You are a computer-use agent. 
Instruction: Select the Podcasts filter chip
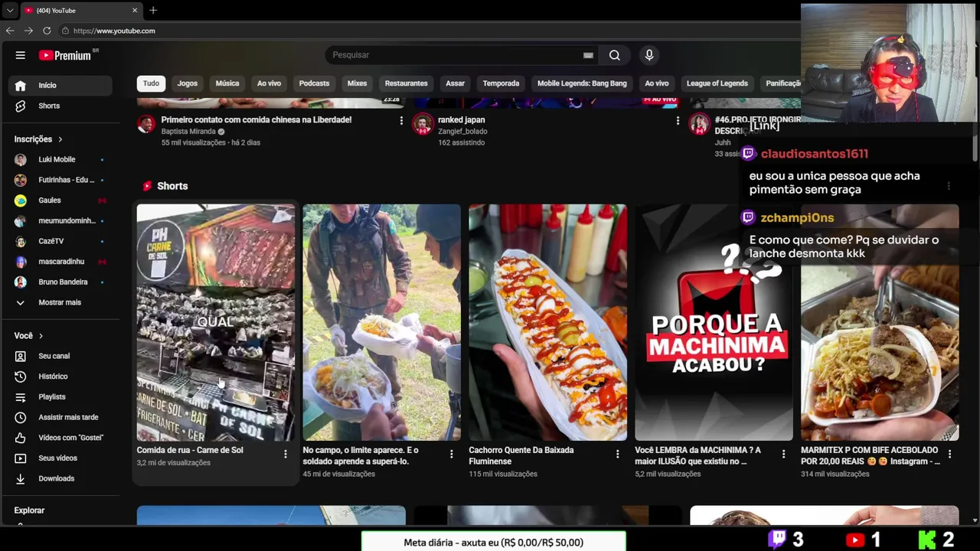pyautogui.click(x=314, y=83)
